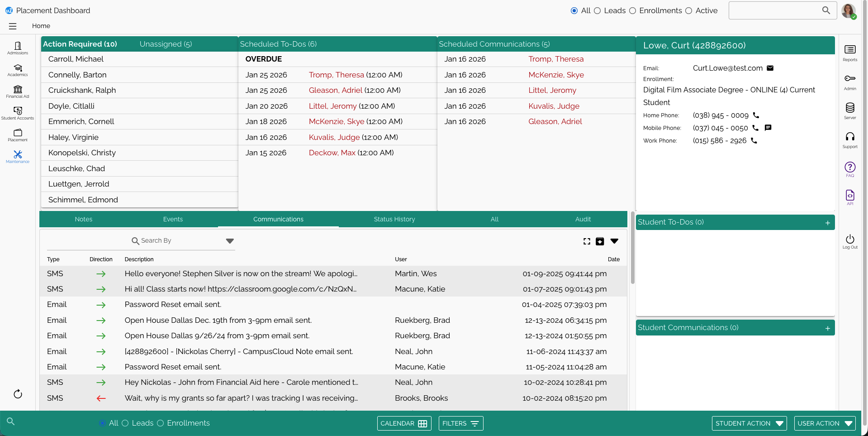Expand communications grid with fullscreen icon
Image resolution: width=868 pixels, height=436 pixels.
point(586,241)
